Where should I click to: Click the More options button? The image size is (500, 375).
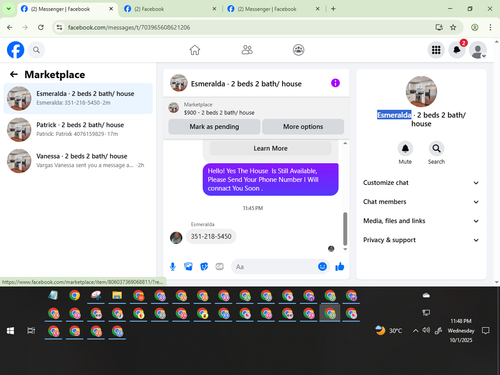tap(303, 127)
